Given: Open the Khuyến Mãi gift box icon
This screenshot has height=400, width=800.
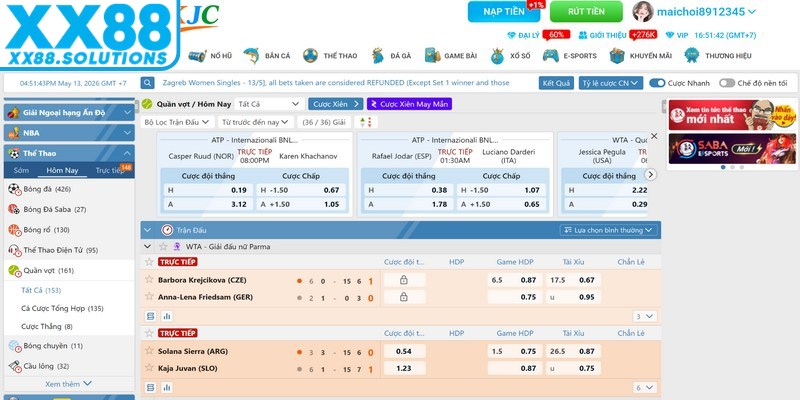Looking at the screenshot, I should [617, 56].
